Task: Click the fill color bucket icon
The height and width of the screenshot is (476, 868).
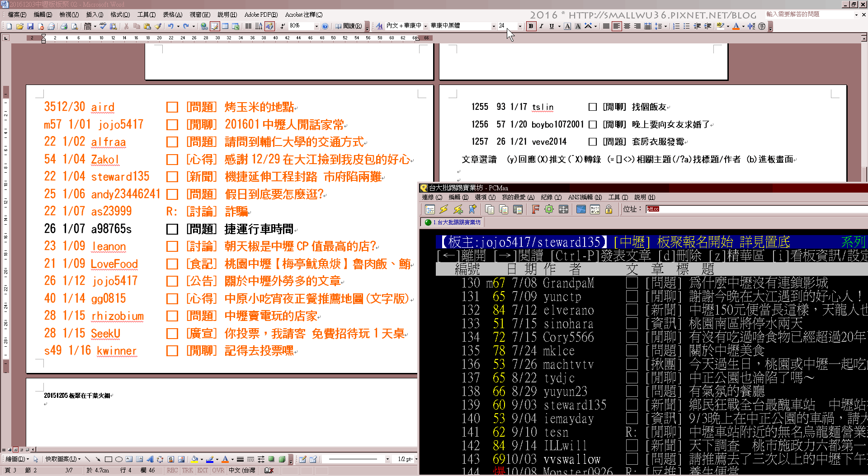Action: coord(194,459)
